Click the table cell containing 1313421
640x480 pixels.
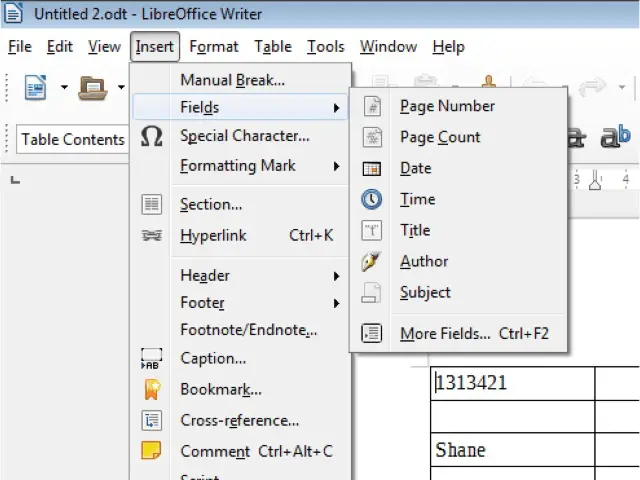tap(513, 383)
